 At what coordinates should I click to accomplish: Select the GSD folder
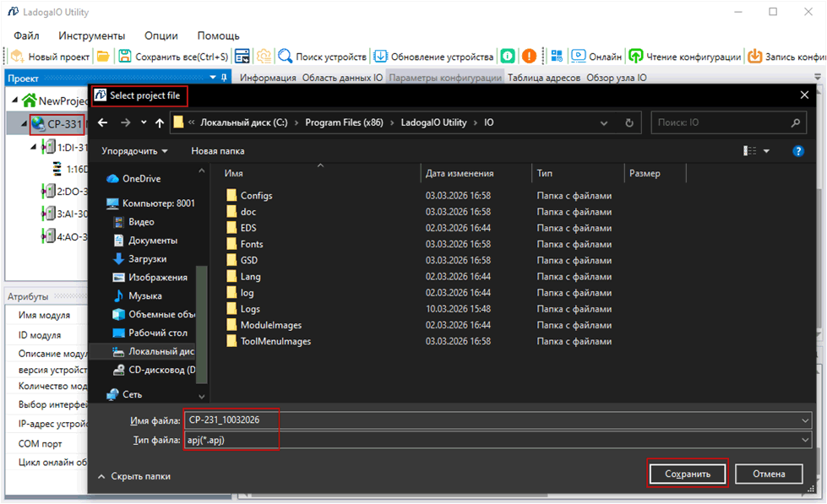[x=249, y=260]
